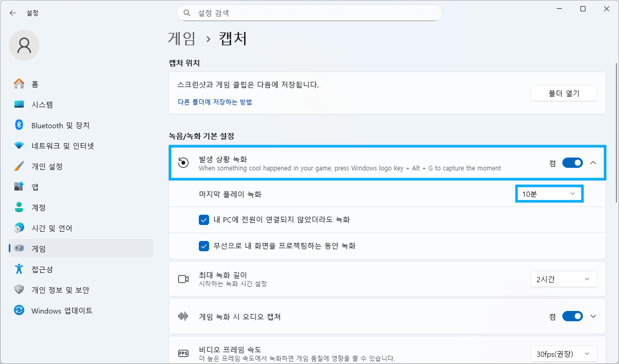Uncheck 내 PC에 전원이 연결되지 않았더라도 녹화

pos(203,220)
